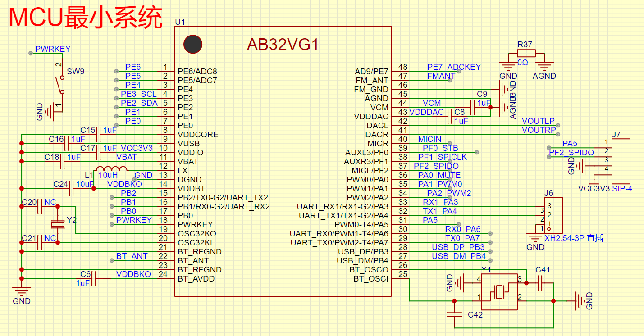Select the BT_OSCI pin name
The width and height of the screenshot is (644, 336).
tap(371, 278)
